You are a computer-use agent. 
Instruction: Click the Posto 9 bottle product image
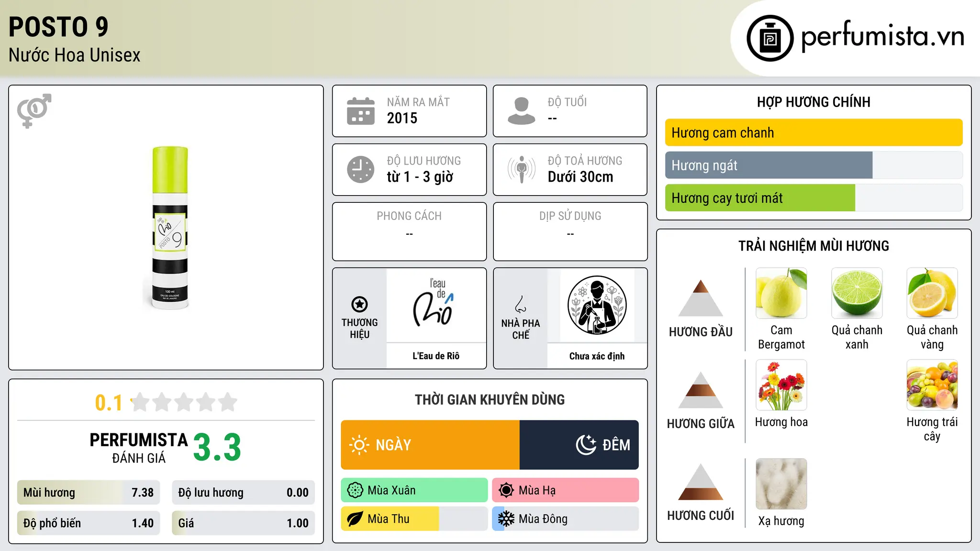click(x=170, y=228)
